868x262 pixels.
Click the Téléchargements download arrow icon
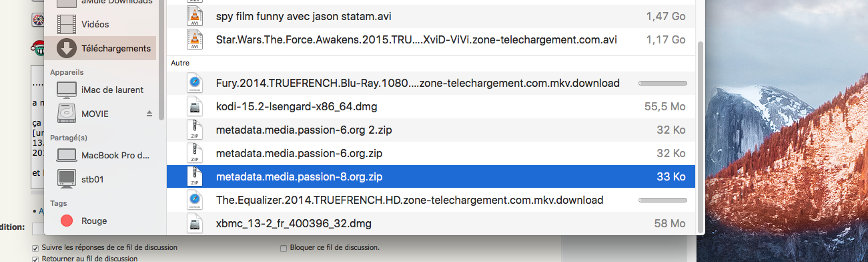pyautogui.click(x=67, y=48)
